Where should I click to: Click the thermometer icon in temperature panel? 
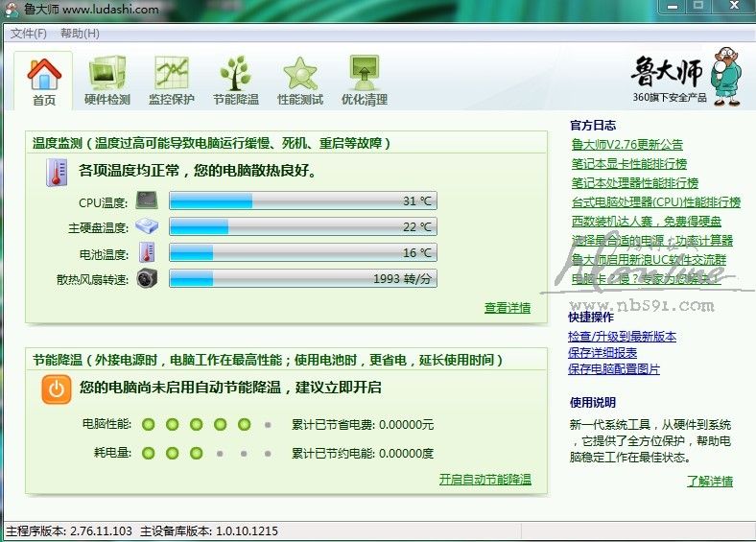point(57,173)
